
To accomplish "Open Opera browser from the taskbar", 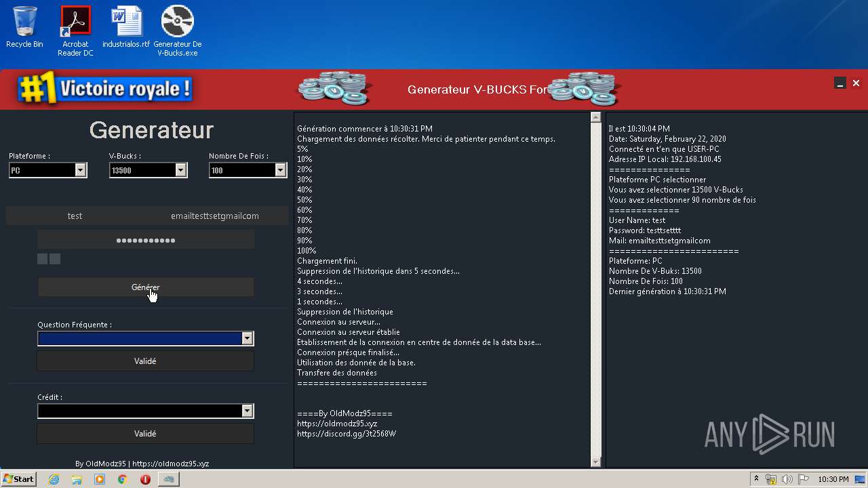I will (x=145, y=479).
